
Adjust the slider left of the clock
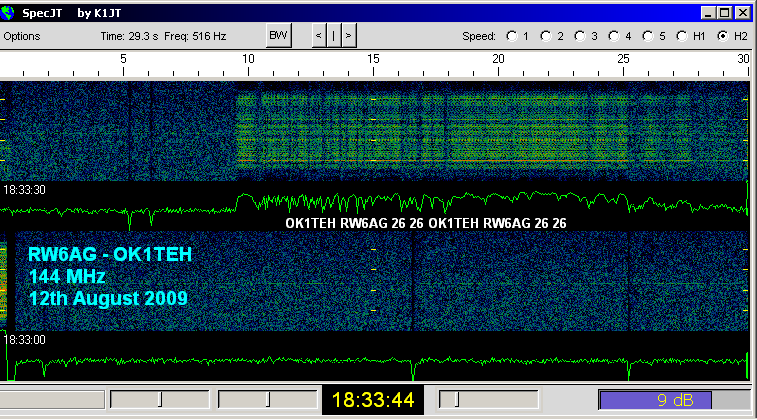[x=267, y=400]
